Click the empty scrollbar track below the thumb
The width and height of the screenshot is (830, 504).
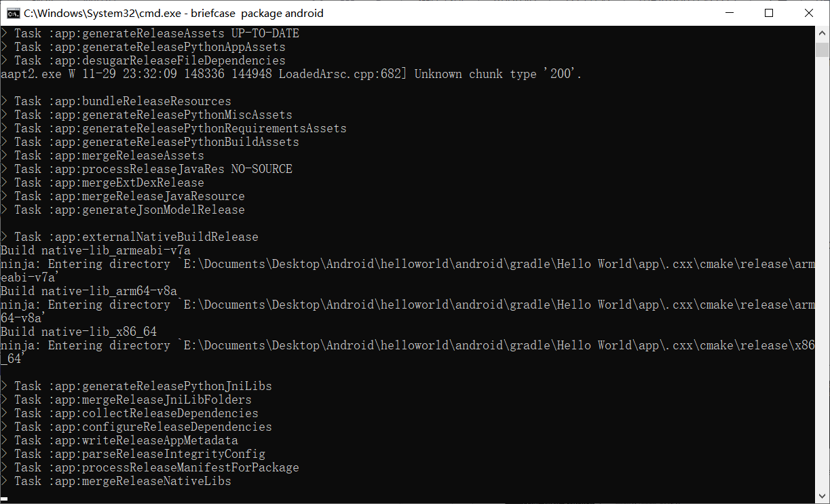822,271
